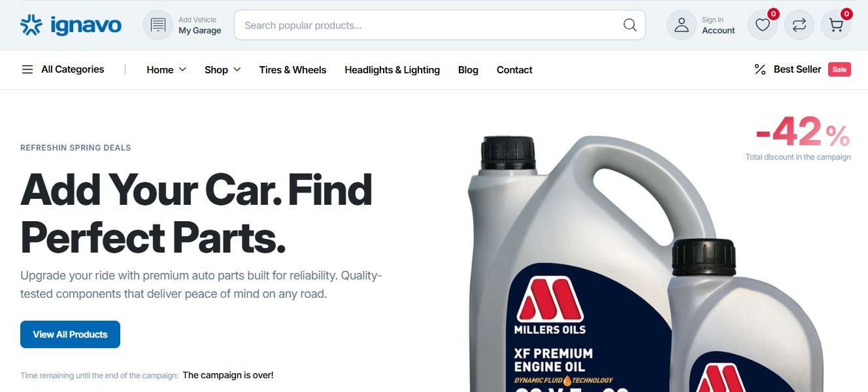Open the wishlist heart icon

point(763,25)
